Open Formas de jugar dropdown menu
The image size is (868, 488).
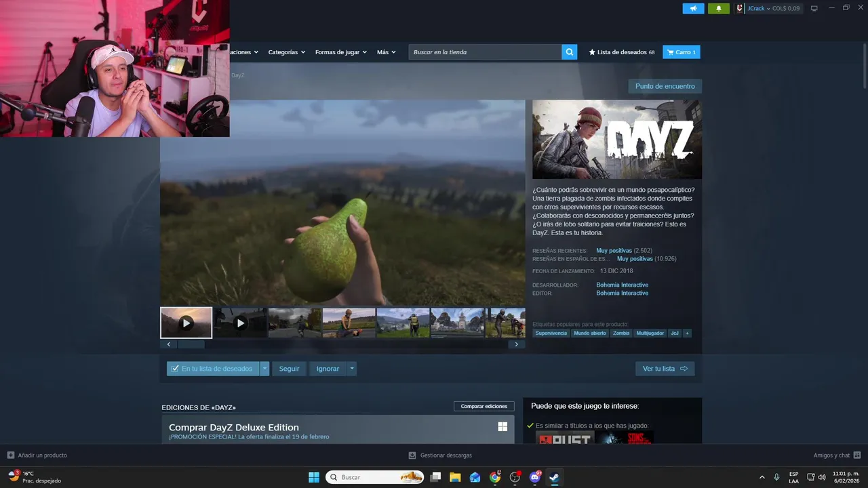340,52
